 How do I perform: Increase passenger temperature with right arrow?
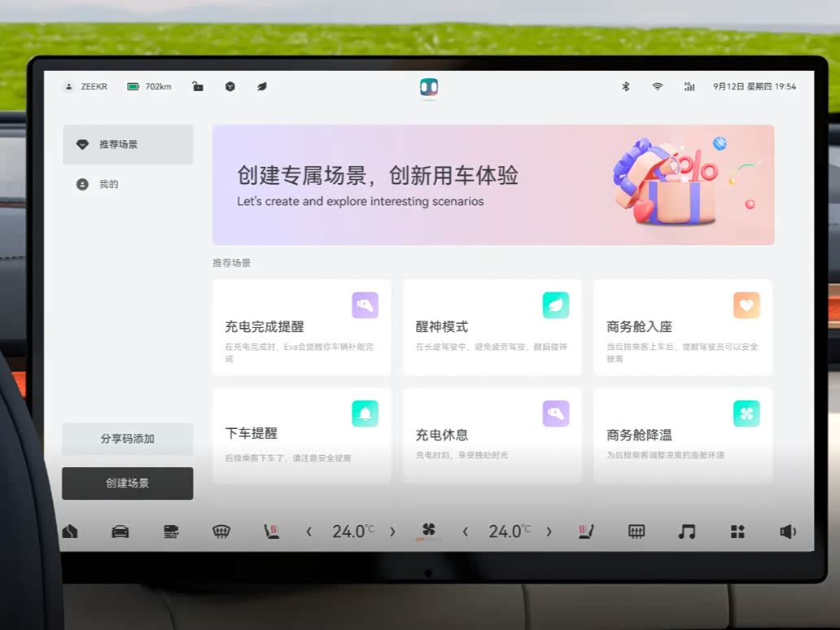[x=549, y=532]
